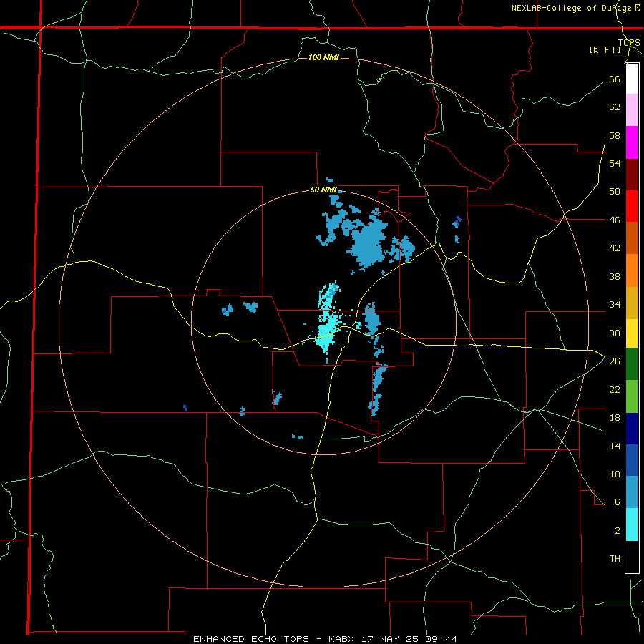Click the '[K FT]' units label
This screenshot has width=644, height=644.
[605, 49]
